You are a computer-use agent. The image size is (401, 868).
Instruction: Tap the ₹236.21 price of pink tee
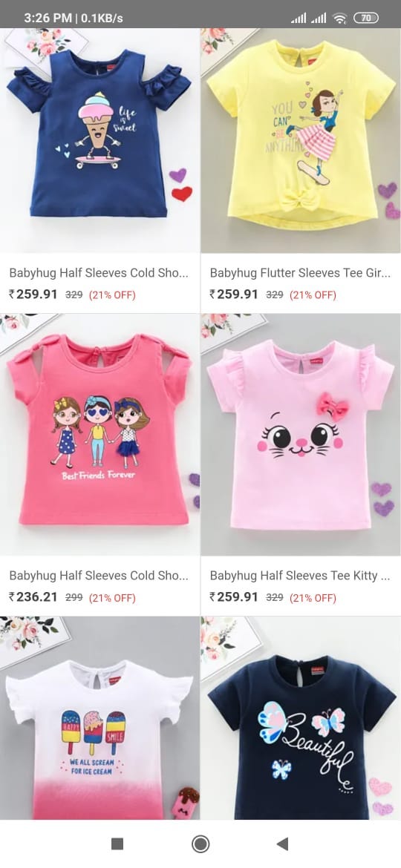(x=33, y=596)
